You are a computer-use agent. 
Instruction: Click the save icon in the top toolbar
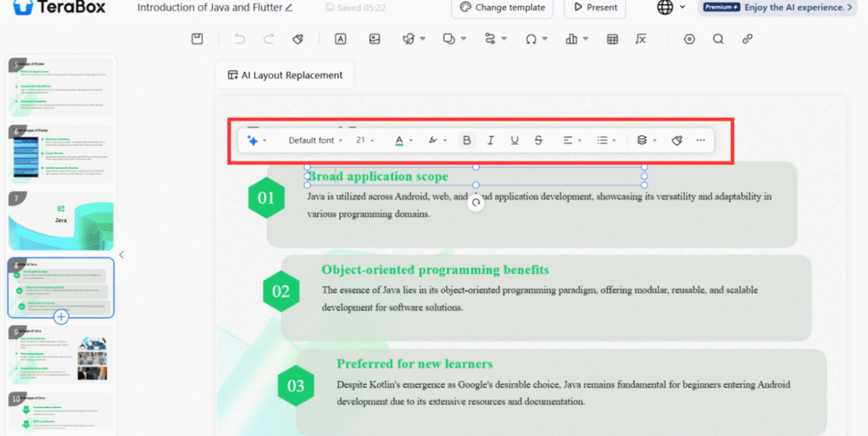(x=197, y=39)
